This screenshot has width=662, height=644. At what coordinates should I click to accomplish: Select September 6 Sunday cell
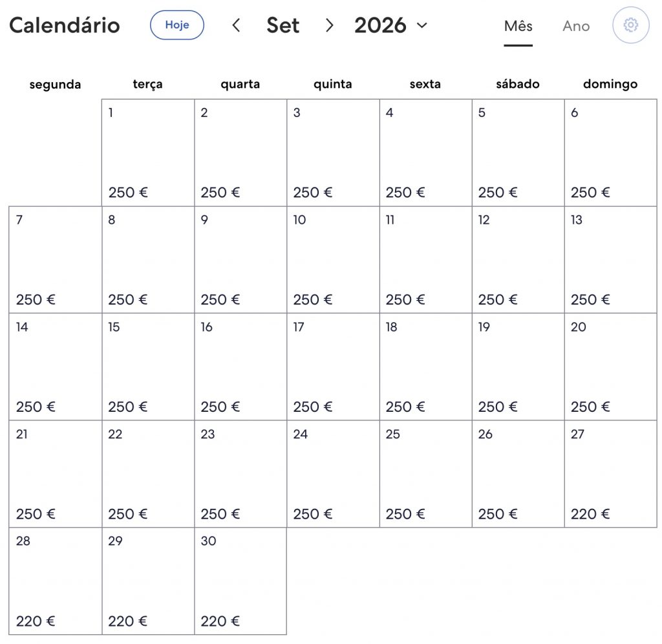pos(610,153)
